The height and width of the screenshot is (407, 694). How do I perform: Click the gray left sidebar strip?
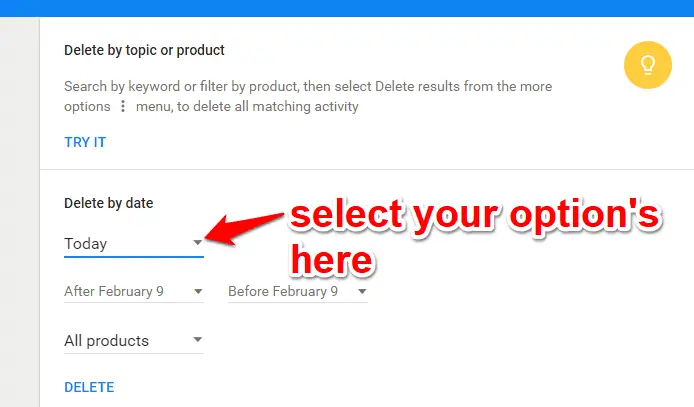coord(19,212)
